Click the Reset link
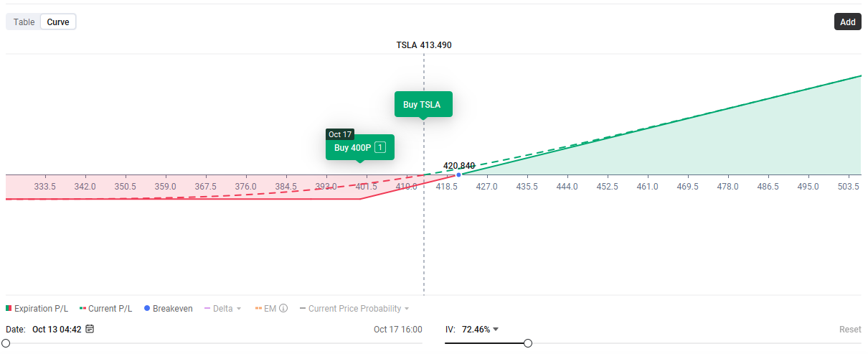The image size is (868, 354). [850, 330]
